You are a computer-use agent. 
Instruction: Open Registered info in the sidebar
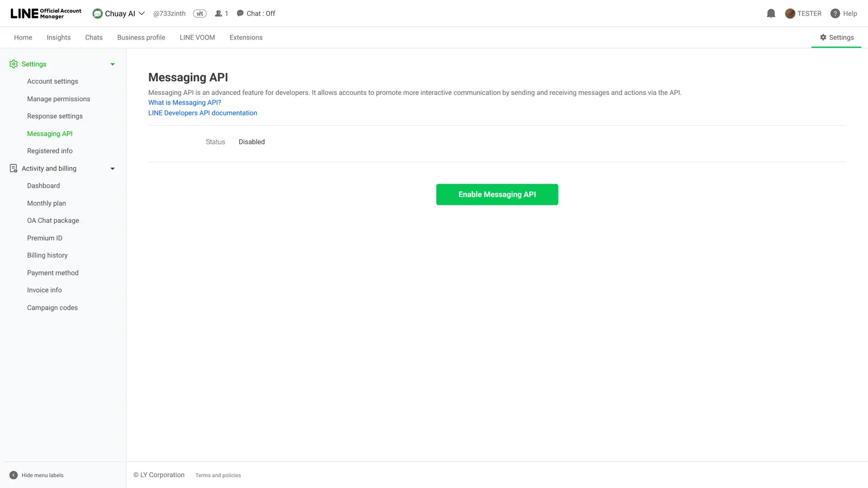point(50,151)
